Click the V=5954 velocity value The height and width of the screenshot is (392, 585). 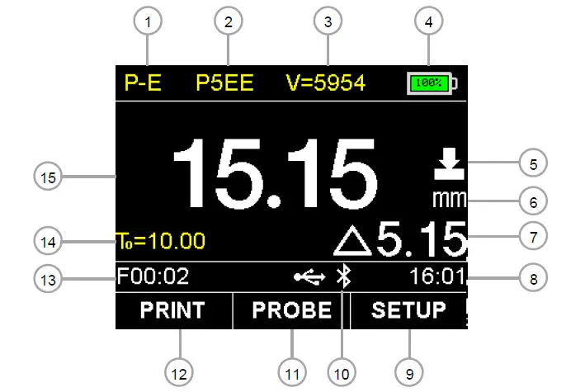[326, 83]
